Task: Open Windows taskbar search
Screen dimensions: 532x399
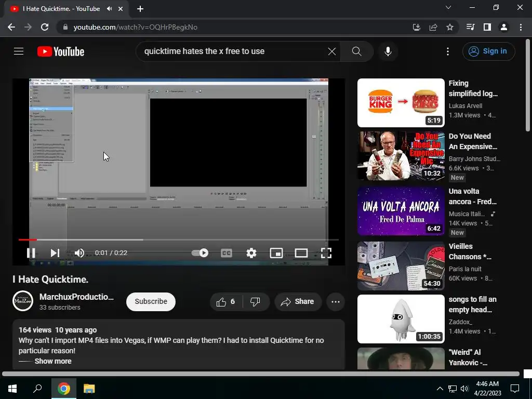Action: coord(37,389)
